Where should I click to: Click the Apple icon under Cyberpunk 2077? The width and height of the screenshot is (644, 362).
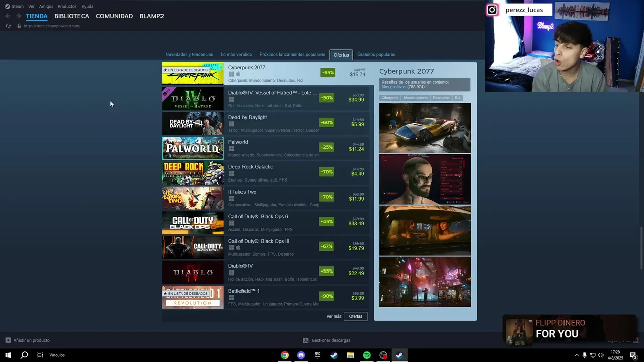pos(238,74)
